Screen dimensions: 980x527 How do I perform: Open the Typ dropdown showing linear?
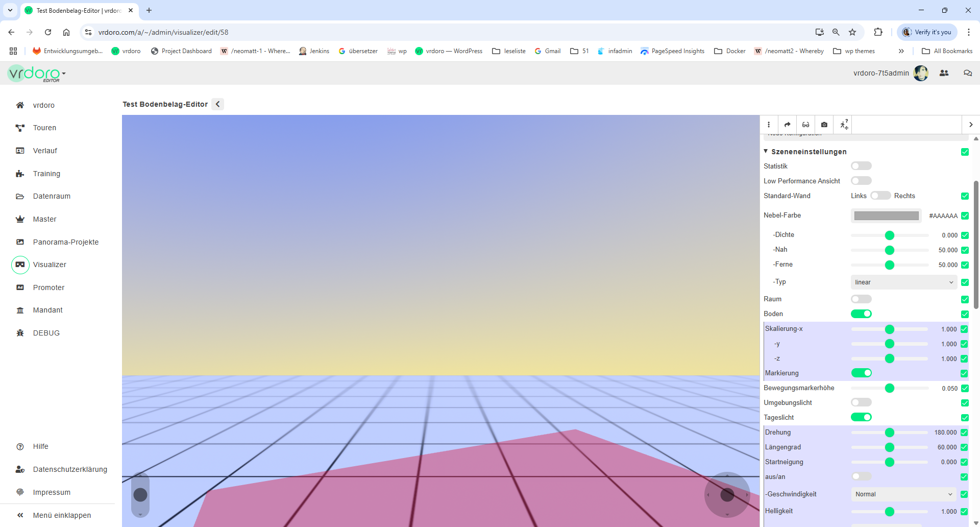tap(903, 282)
